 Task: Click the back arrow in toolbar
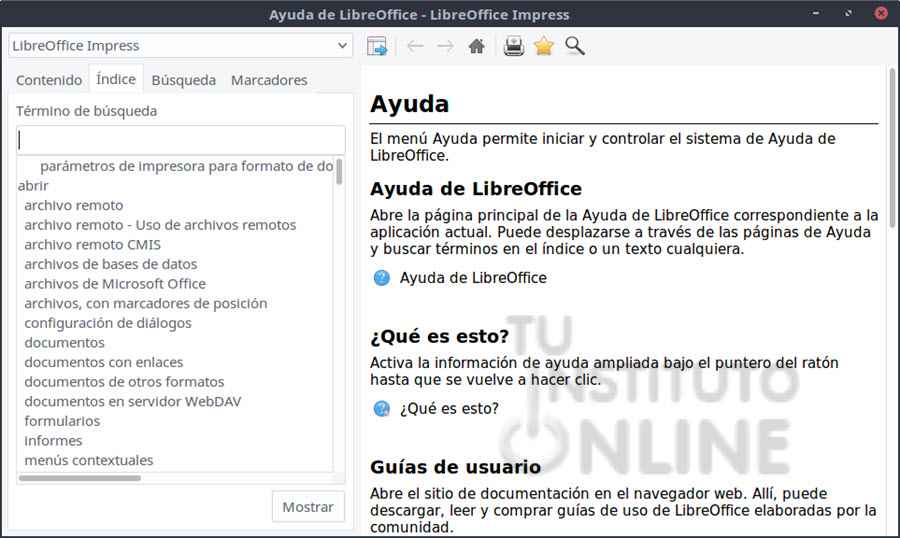[x=415, y=46]
